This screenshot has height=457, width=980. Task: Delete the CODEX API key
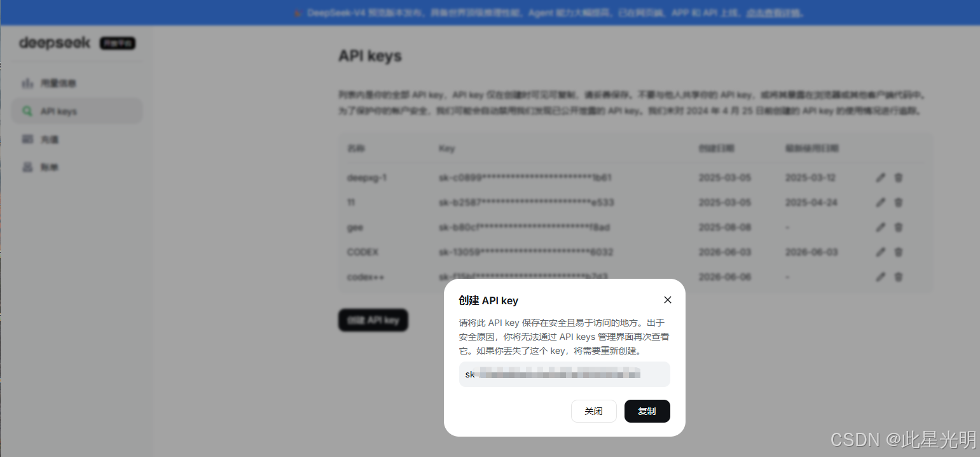(899, 252)
